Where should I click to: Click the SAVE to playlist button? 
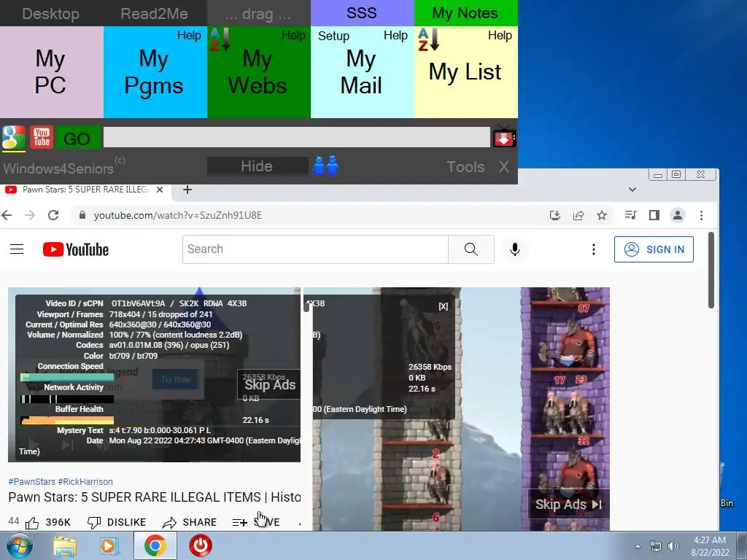tap(256, 522)
